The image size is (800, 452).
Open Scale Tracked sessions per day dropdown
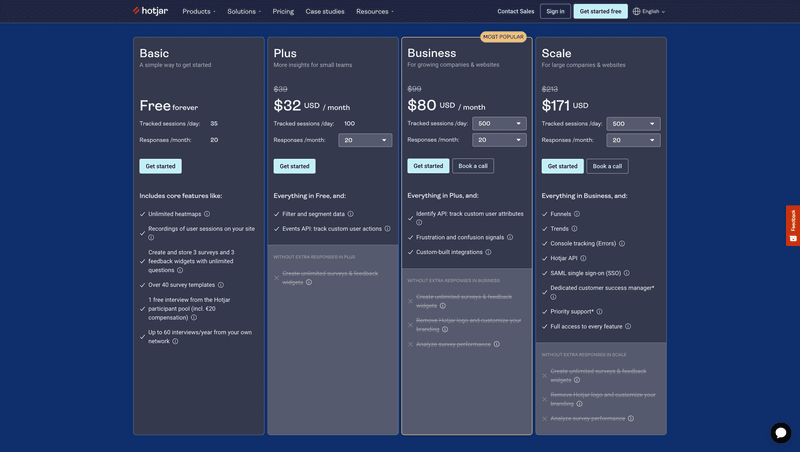(x=633, y=124)
